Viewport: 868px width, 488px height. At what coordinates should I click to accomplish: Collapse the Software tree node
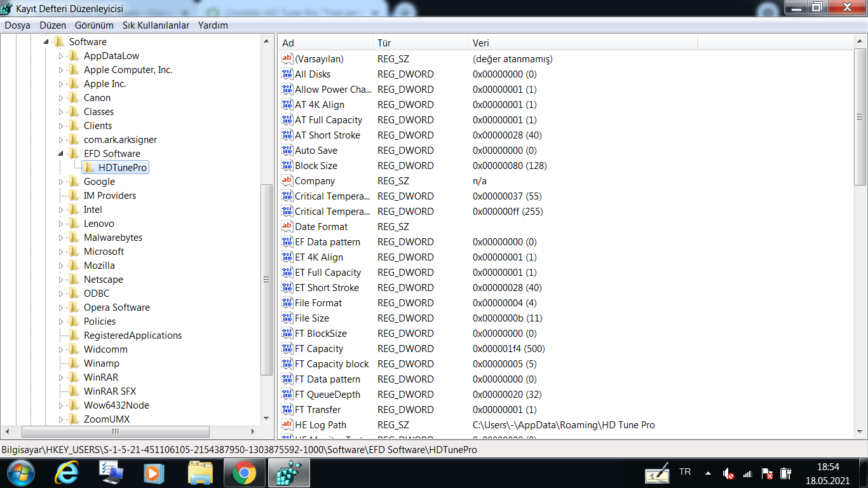(46, 42)
